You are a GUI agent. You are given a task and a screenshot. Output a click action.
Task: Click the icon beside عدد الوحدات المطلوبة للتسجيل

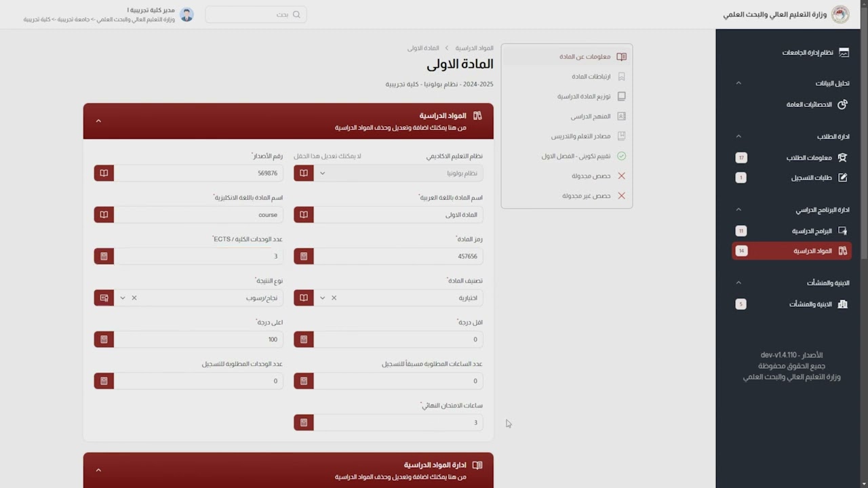click(x=104, y=381)
